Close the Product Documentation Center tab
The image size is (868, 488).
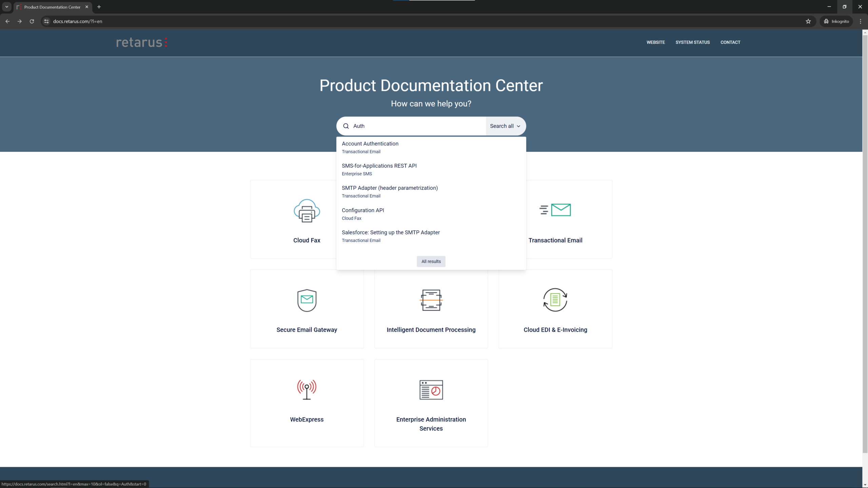87,7
